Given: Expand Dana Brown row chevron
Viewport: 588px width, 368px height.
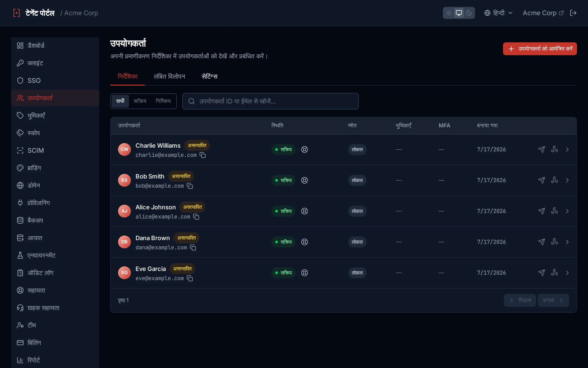Looking at the screenshot, I should (567, 242).
